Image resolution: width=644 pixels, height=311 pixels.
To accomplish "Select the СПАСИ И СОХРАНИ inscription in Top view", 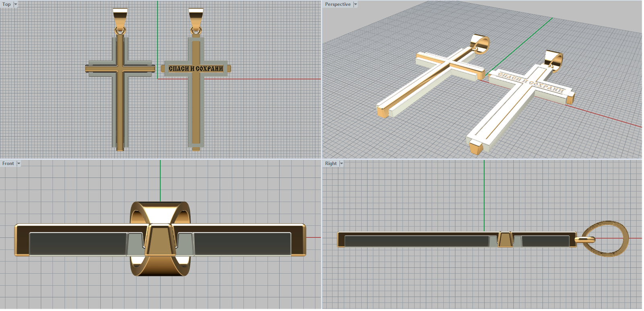I will pos(196,69).
